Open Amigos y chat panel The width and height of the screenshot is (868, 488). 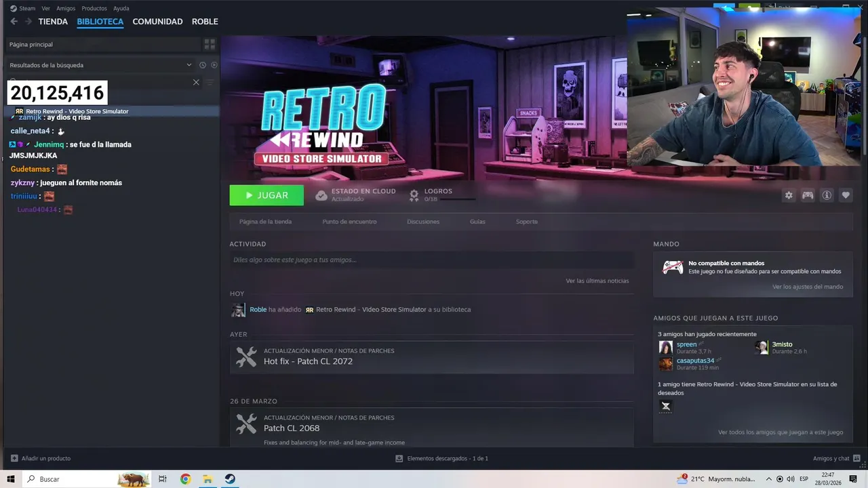tap(837, 458)
